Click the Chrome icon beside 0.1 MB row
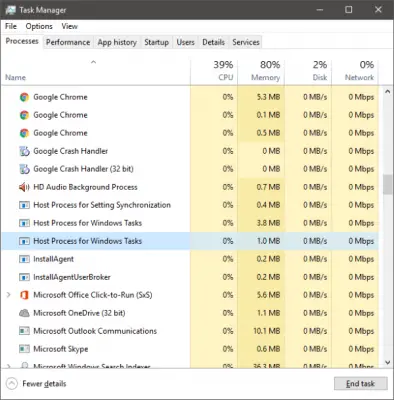This screenshot has height=400, width=394. pos(24,115)
